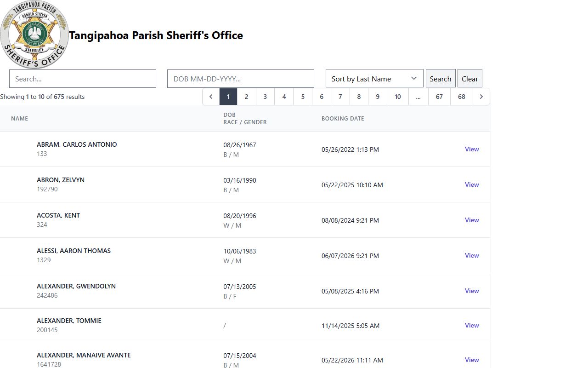This screenshot has width=588, height=368.
Task: Click booking date 05/22/2025 10:10 AM
Action: click(x=352, y=185)
